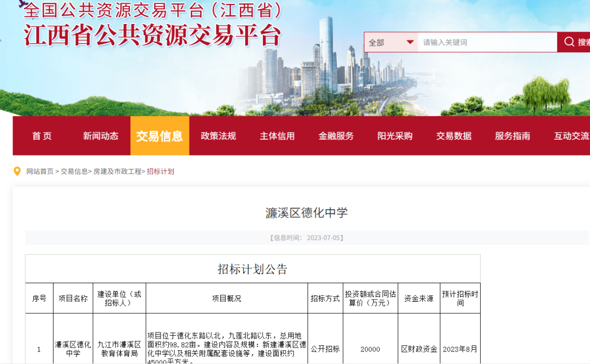Click the 预计招标时间 column header

[460, 299]
